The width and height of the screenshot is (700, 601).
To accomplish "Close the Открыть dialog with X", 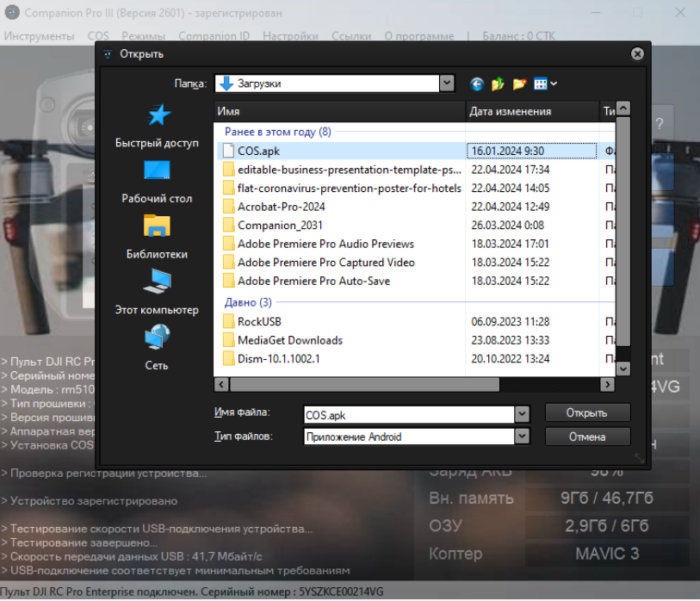I will tap(637, 54).
